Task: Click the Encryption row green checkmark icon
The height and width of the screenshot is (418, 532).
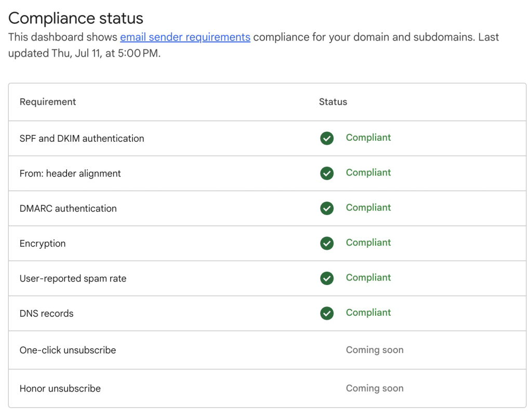Action: tap(327, 243)
